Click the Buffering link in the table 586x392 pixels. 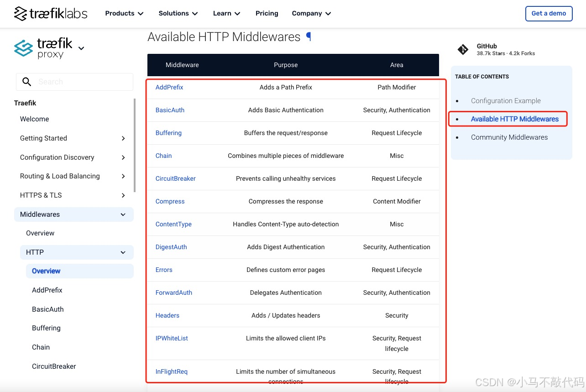[x=168, y=133]
